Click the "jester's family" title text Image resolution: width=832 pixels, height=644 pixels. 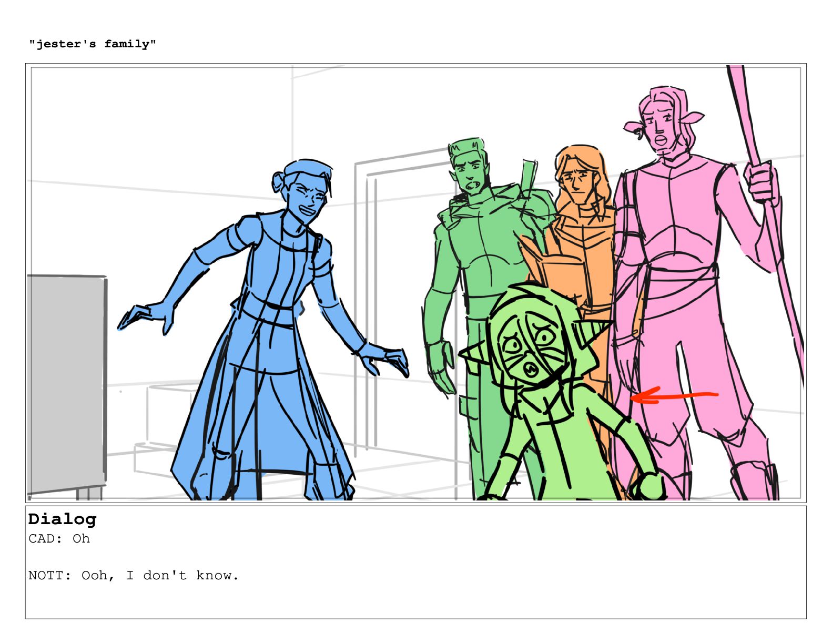(x=93, y=44)
